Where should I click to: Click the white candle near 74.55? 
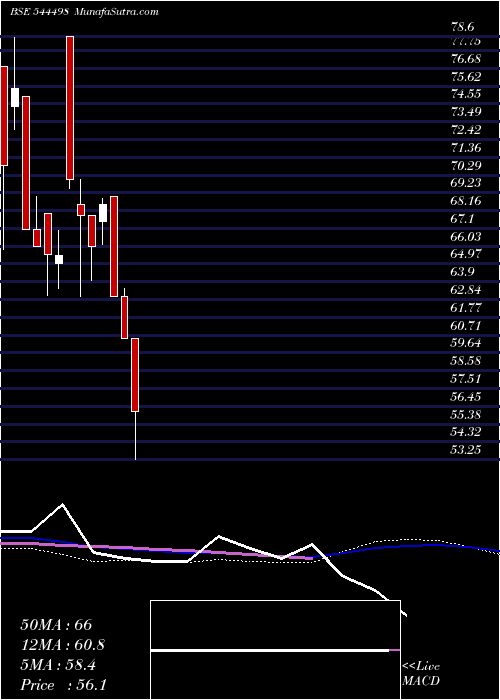pos(15,97)
